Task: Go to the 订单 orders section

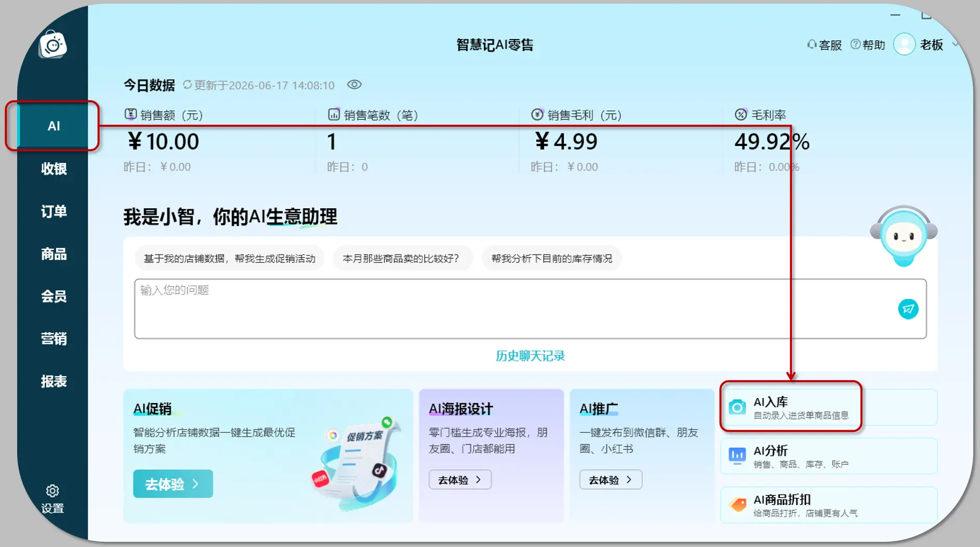Action: 54,211
